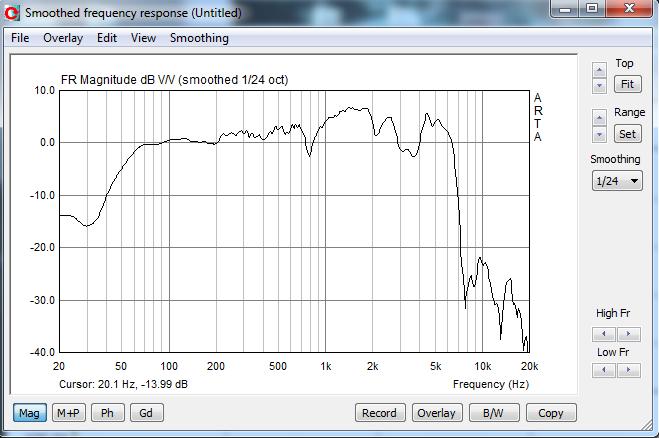The image size is (659, 438).
Task: Click the 'Frequency (Hz)' axis label
Action: click(x=491, y=384)
